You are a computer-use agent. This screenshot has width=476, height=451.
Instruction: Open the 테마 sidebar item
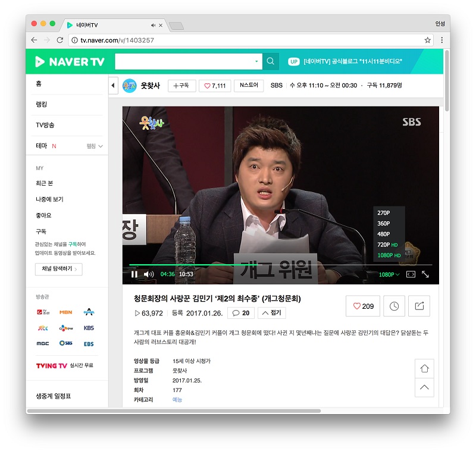[x=41, y=146]
